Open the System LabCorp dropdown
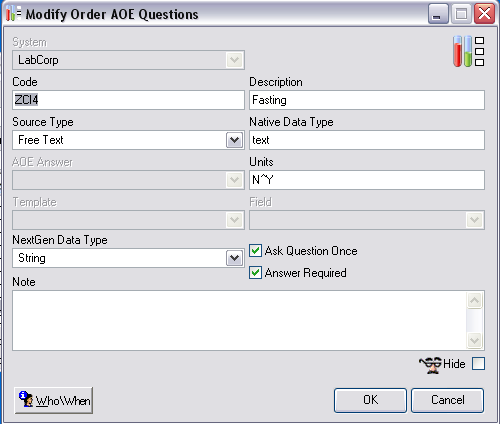 click(234, 60)
